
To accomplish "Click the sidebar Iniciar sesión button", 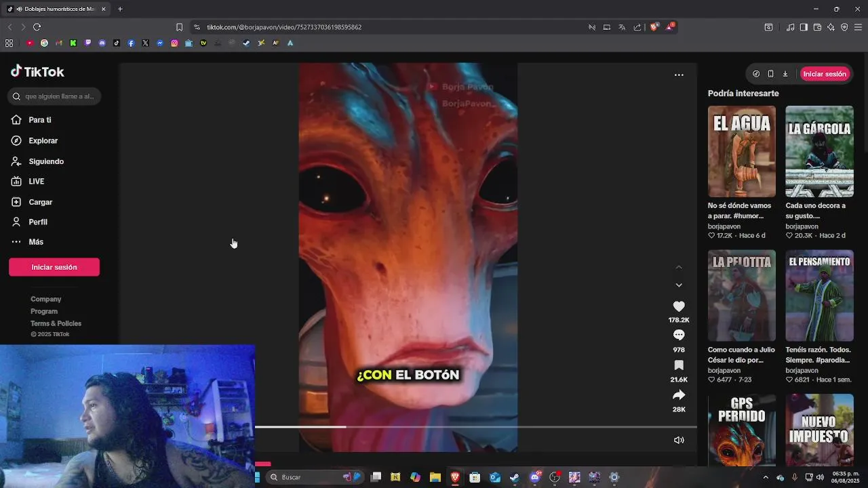I will click(54, 267).
